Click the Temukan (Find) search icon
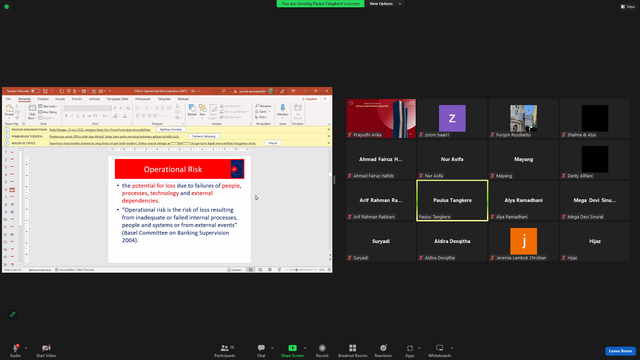640x360 pixels. 257,106
